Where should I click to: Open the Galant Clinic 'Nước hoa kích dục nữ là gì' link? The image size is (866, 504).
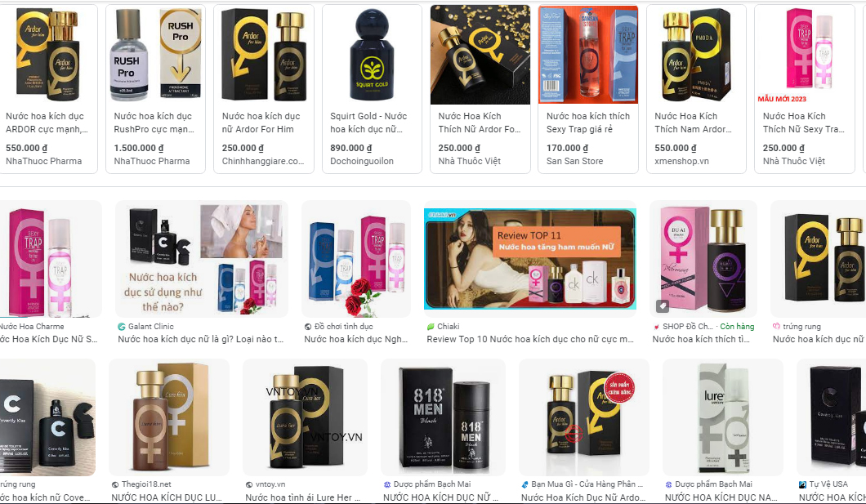200,339
